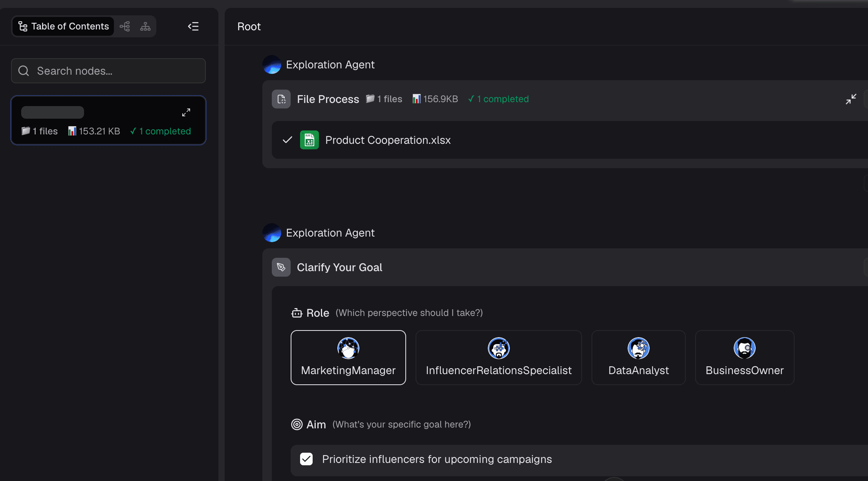Select the DataAnalyst role
868x481 pixels.
point(639,358)
